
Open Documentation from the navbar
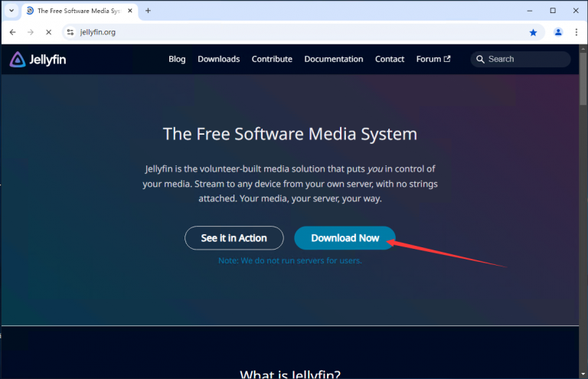coord(333,59)
